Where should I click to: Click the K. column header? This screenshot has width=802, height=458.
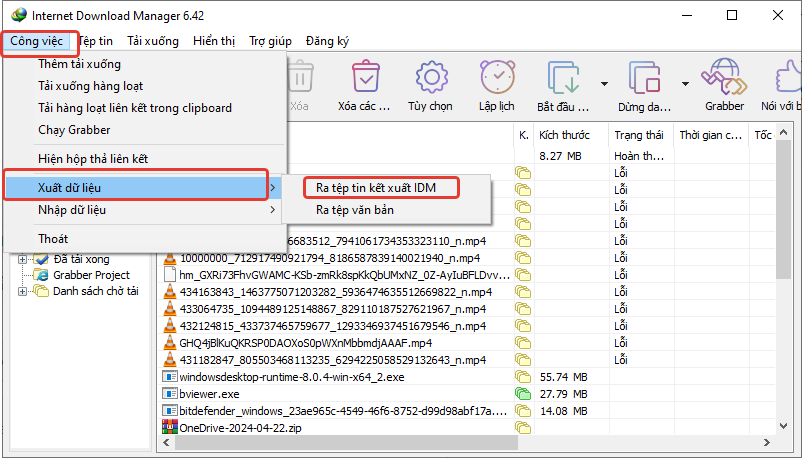pos(524,135)
